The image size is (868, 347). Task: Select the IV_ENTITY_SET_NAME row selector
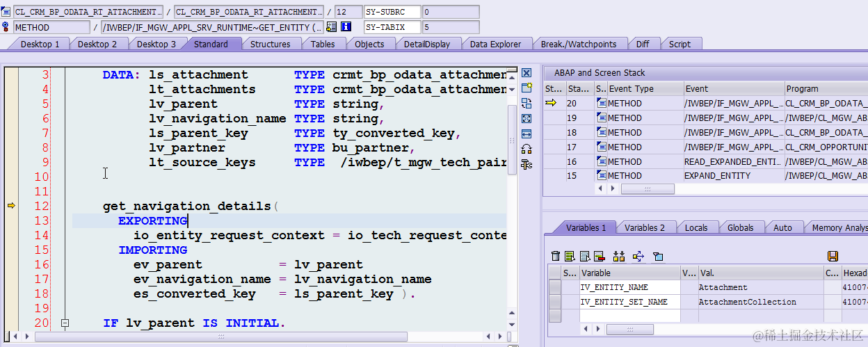coord(554,302)
